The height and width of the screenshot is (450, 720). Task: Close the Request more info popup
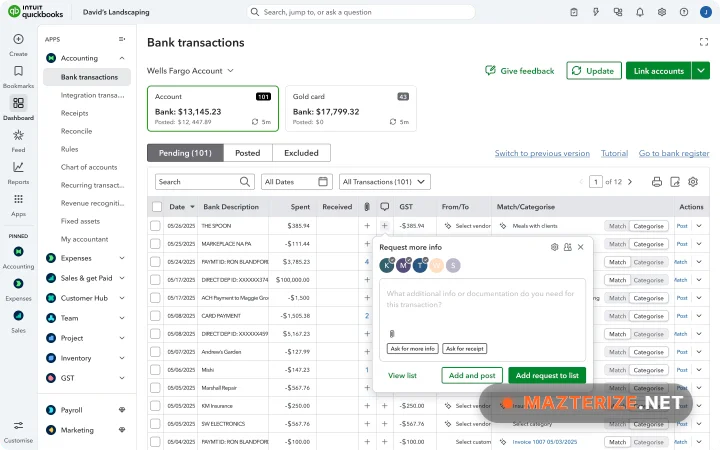tap(580, 247)
